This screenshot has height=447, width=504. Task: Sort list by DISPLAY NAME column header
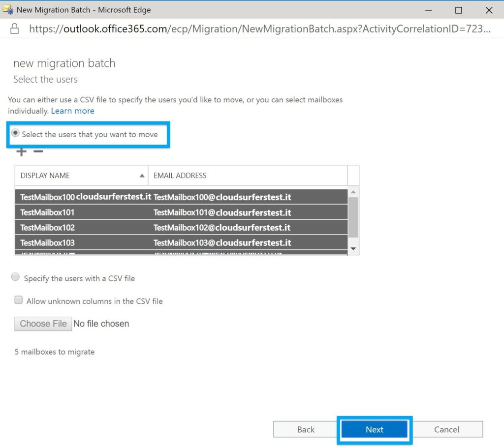(x=81, y=176)
